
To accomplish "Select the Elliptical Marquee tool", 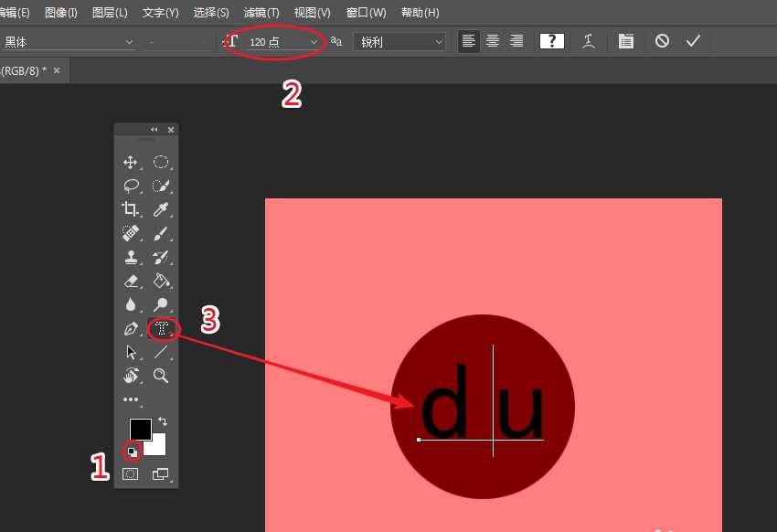I will [x=161, y=163].
